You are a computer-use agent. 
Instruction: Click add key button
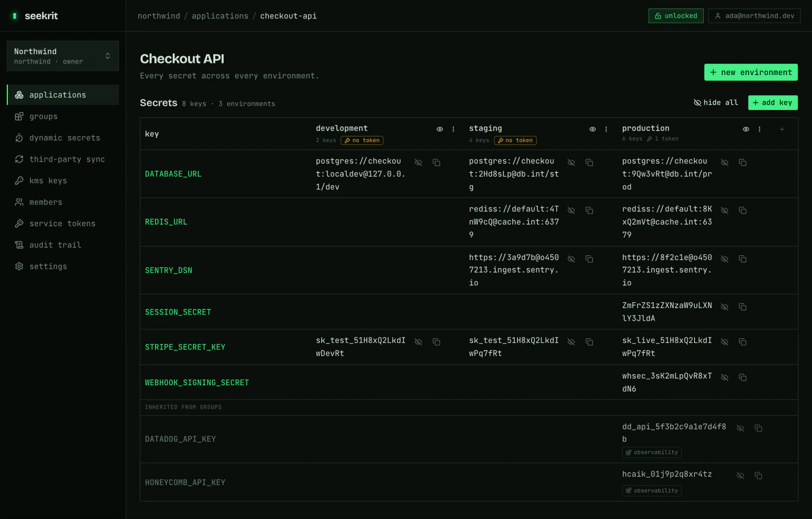point(772,103)
